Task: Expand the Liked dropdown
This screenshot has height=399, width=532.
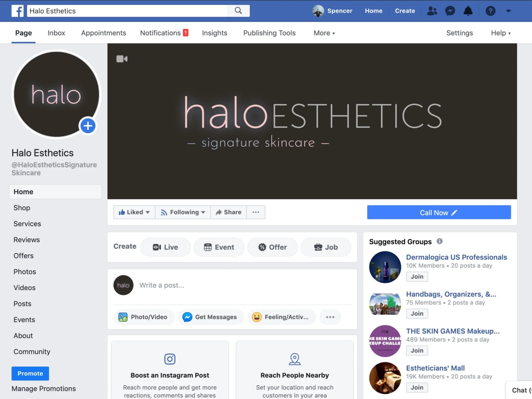Action: click(x=134, y=212)
